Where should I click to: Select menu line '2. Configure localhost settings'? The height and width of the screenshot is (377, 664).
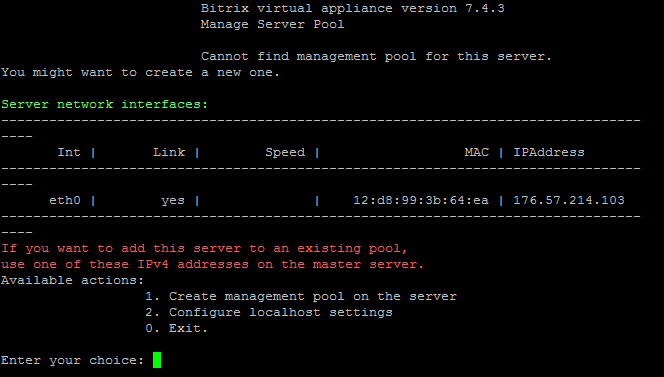(269, 312)
